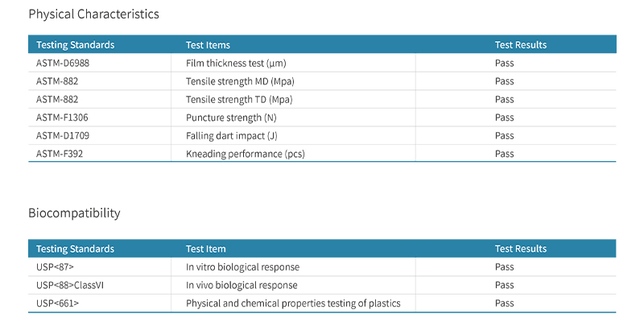This screenshot has width=644, height=322.
Task: Click the Physical Characteristics heading
Action: coord(93,14)
